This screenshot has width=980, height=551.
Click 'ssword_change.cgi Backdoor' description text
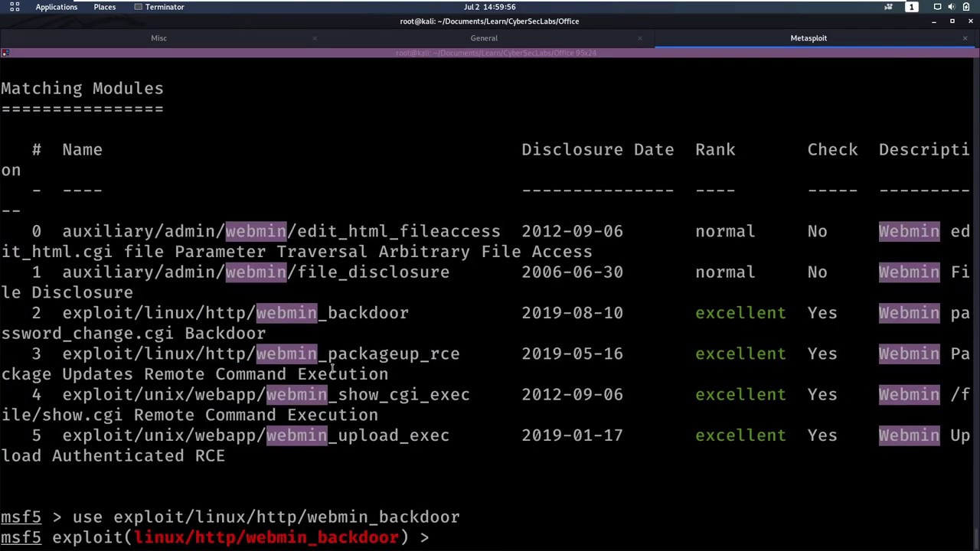click(x=133, y=334)
